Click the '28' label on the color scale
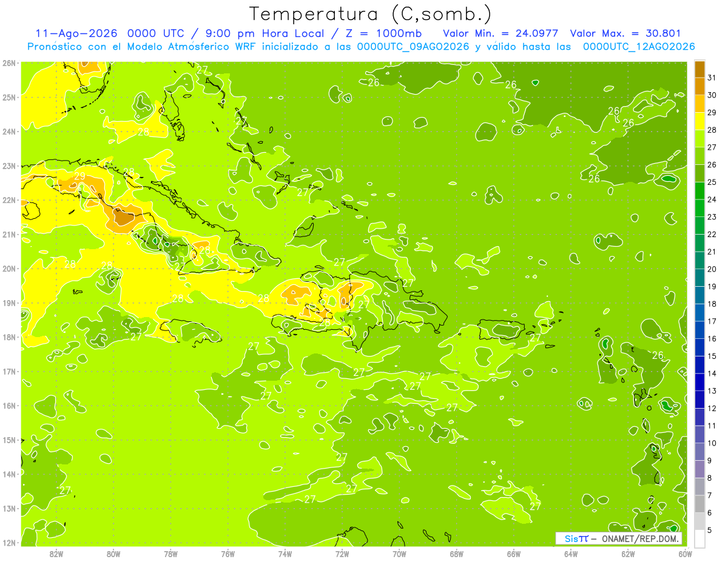Viewport: 728px width, 562px height. click(712, 130)
